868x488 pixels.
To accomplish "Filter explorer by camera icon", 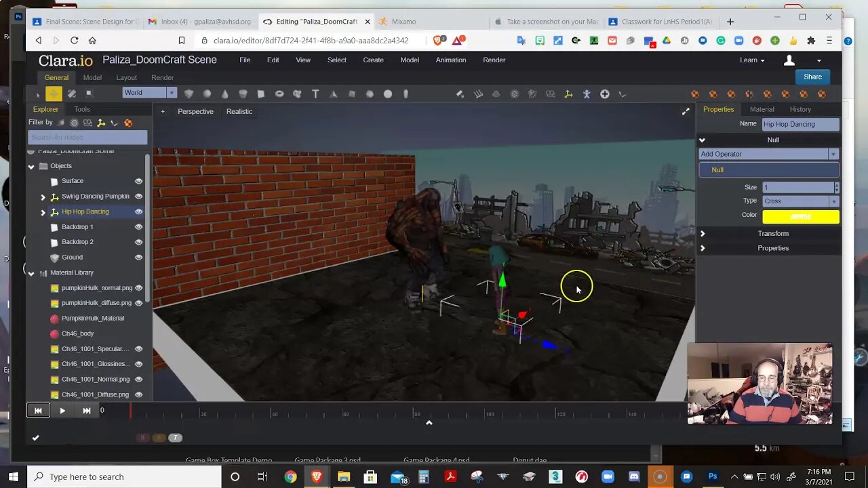I will click(x=87, y=123).
